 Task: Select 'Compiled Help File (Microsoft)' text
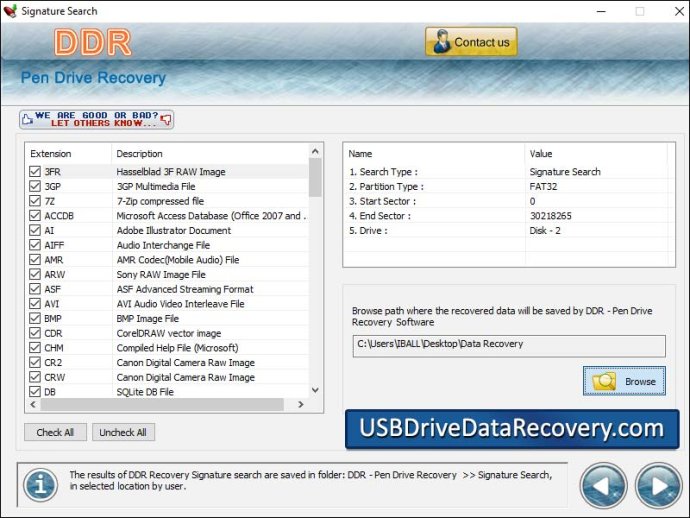pos(177,348)
